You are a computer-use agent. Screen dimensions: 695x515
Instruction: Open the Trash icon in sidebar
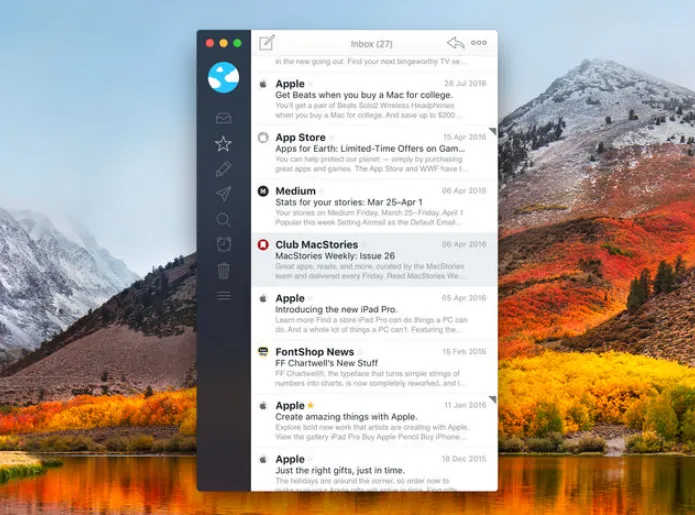223,270
